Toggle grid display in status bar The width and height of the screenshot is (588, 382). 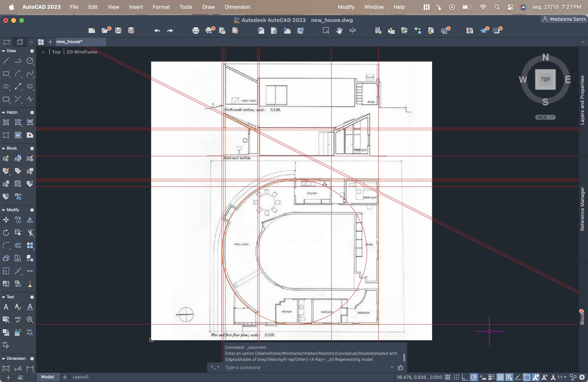[x=447, y=377]
